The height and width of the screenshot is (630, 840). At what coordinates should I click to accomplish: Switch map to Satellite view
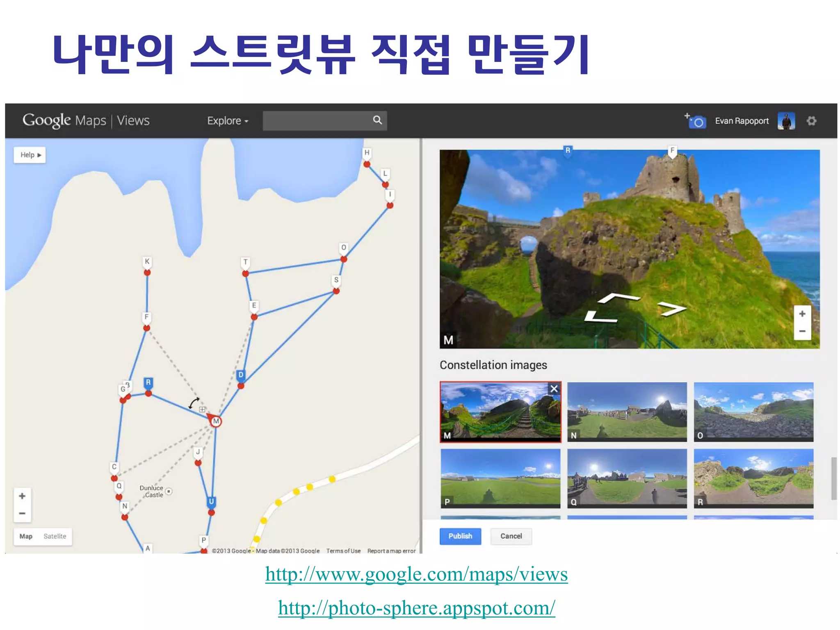55,536
